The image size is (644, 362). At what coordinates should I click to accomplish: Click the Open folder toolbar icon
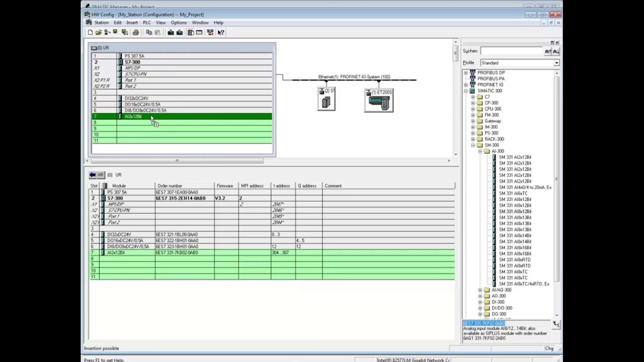click(99, 32)
